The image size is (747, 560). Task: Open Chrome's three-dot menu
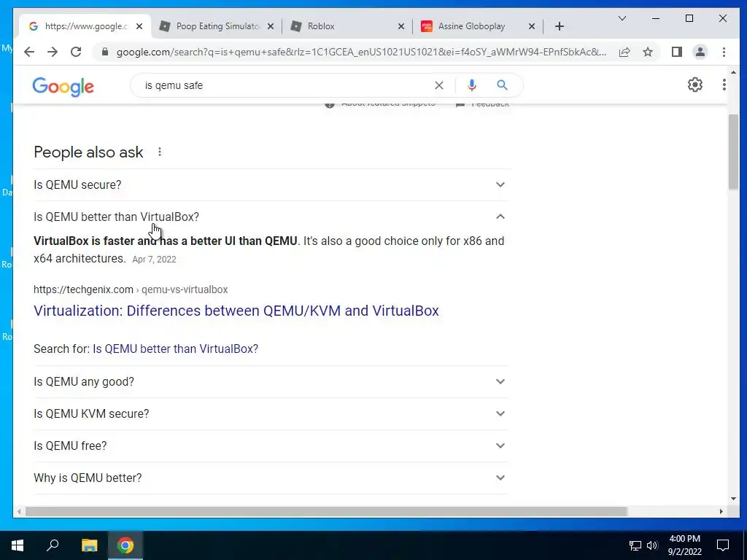pos(724,52)
